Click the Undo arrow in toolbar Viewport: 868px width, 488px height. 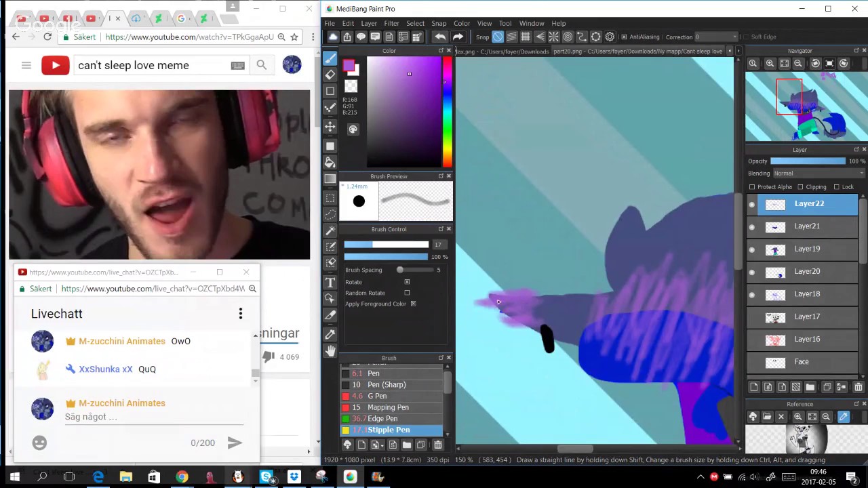coord(440,37)
